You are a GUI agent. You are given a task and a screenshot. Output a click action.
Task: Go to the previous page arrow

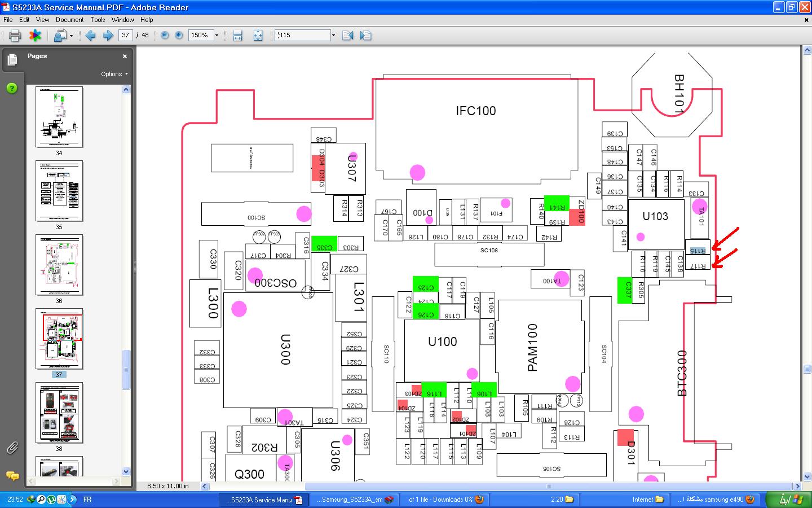click(90, 35)
